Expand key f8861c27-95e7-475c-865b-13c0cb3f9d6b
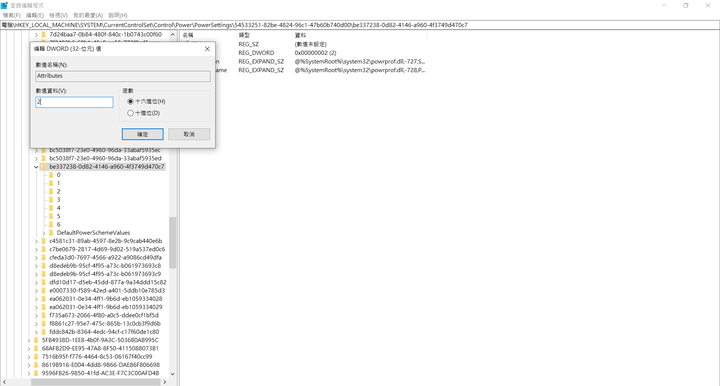The image size is (720, 386). click(x=36, y=324)
